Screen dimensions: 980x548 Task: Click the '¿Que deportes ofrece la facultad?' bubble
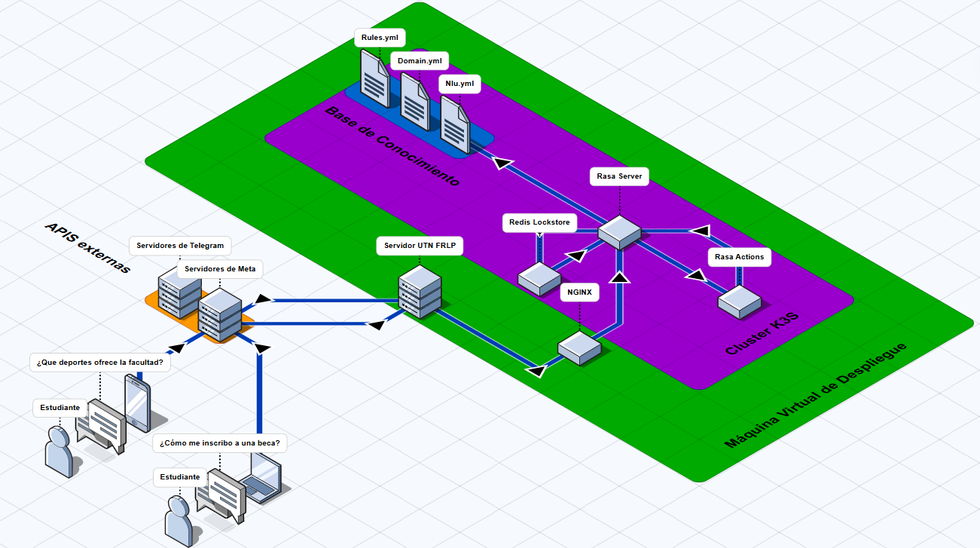pos(100,362)
